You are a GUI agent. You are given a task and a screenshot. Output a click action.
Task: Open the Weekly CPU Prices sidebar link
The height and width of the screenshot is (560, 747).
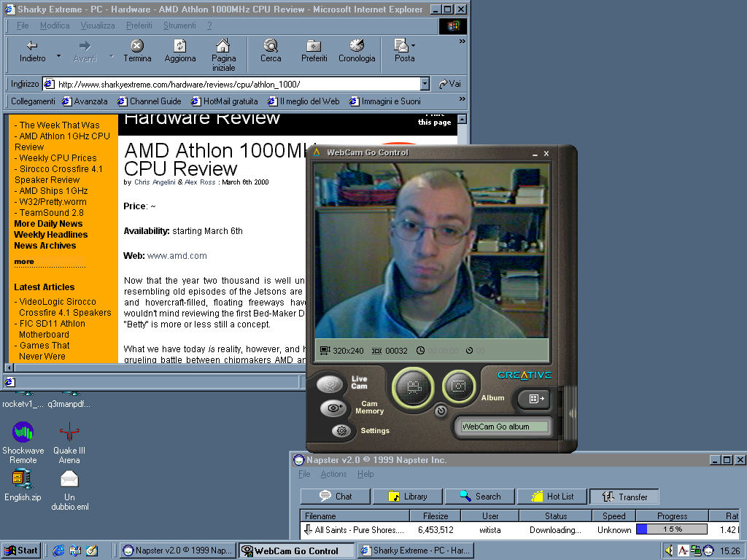click(58, 157)
